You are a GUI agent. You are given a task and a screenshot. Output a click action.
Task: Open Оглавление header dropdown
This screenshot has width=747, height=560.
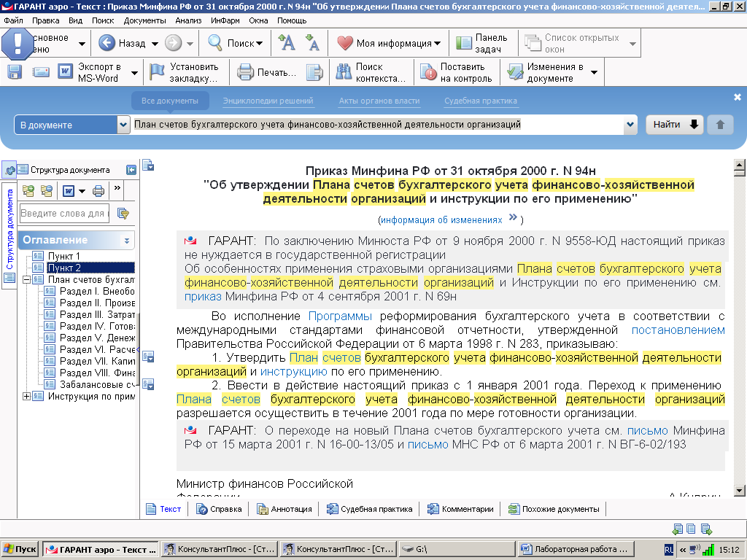[127, 241]
